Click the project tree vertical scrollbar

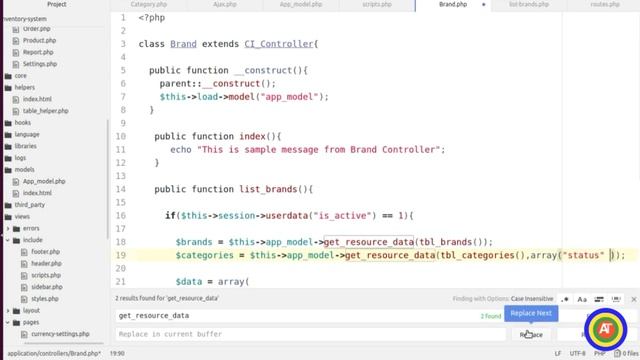pos(108,179)
